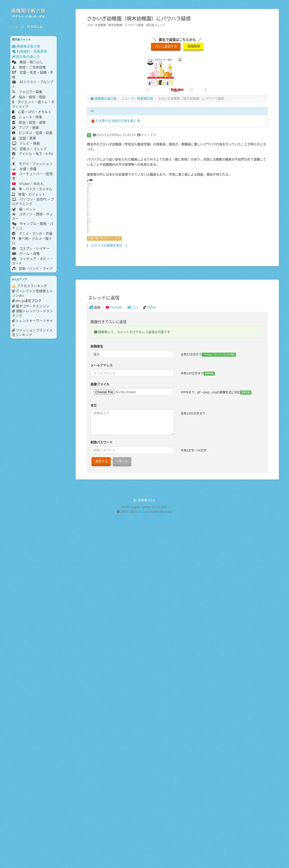Click the ranking icon for アクセスランキング
Image resolution: width=289 pixels, height=868 pixels.
pos(14,286)
